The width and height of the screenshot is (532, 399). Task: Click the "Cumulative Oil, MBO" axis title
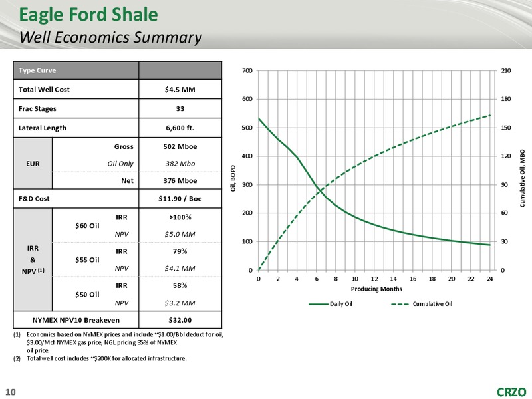click(522, 178)
